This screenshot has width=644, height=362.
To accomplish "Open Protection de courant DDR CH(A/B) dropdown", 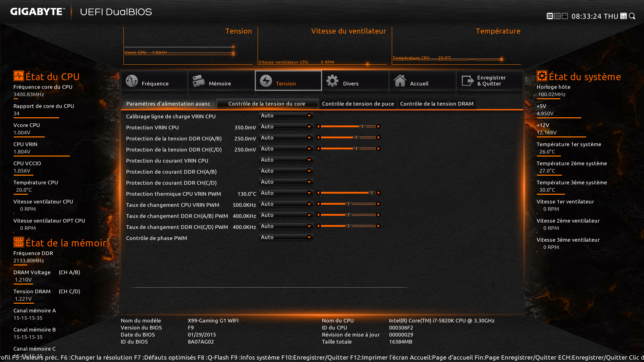I will pos(286,171).
